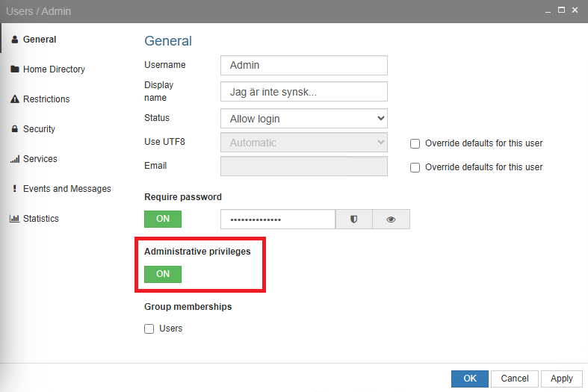Click the shield icon beside password field
Screen dimensions: 588x392
(x=353, y=220)
